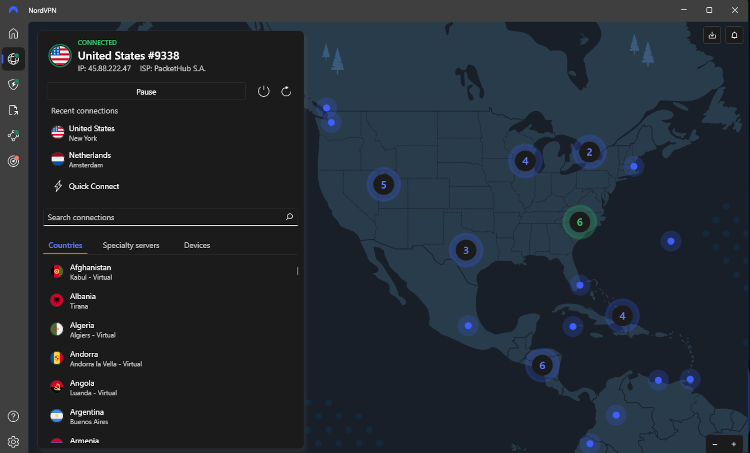Click the connected United States flag icon
Image resolution: width=750 pixels, height=453 pixels.
[60, 55]
